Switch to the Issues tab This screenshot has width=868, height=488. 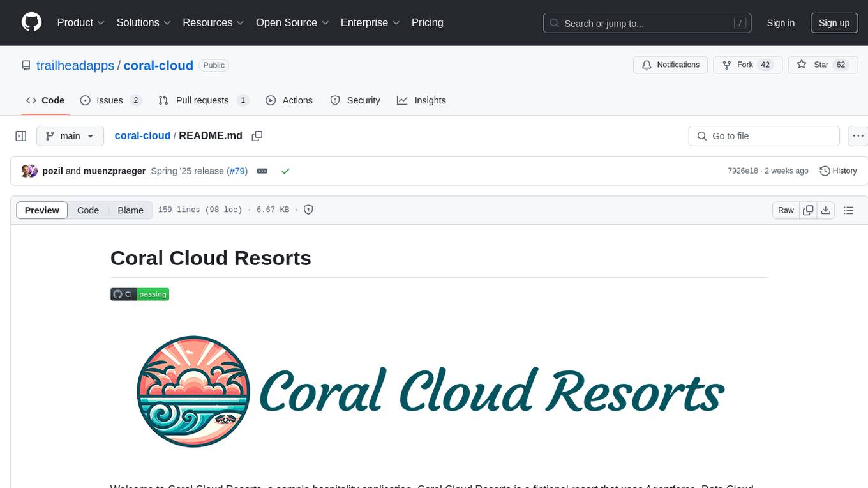coord(111,100)
